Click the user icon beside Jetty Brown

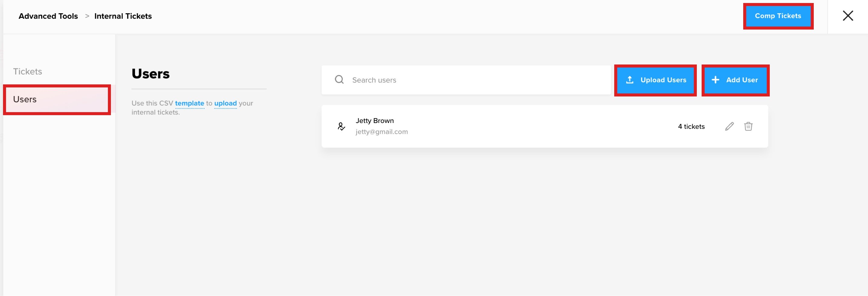point(341,126)
